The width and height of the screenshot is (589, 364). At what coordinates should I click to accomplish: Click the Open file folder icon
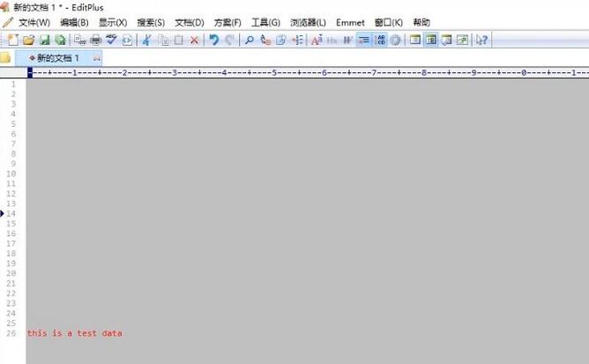click(x=28, y=40)
